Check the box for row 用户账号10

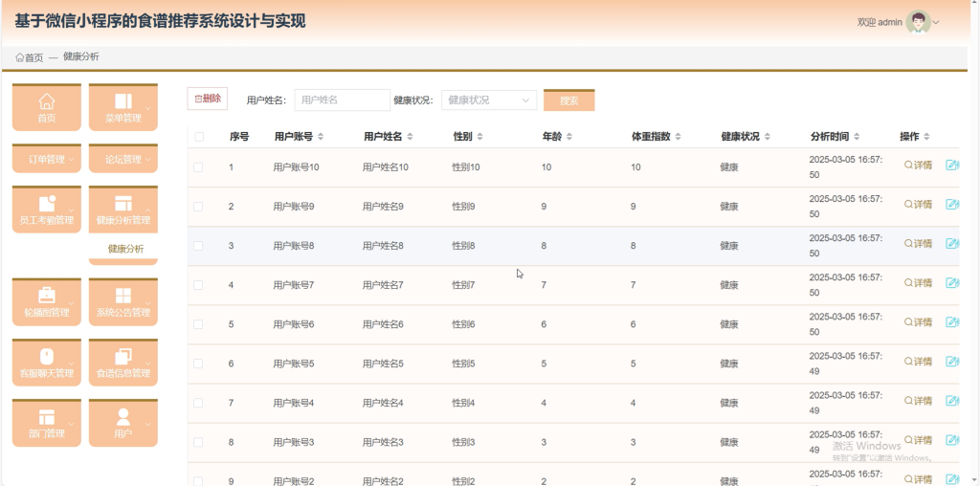point(198,167)
